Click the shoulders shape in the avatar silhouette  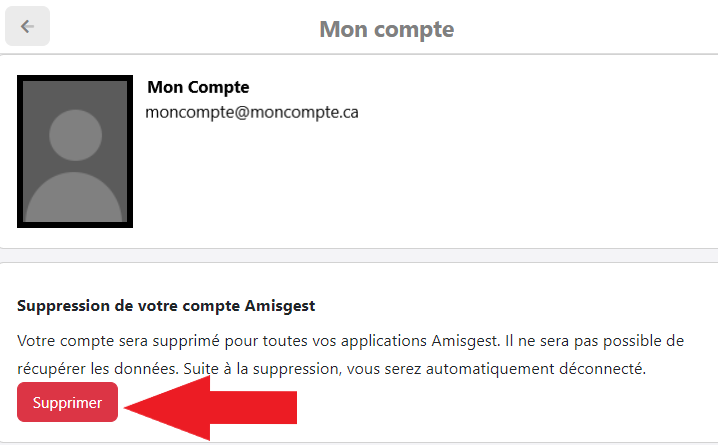(74, 198)
